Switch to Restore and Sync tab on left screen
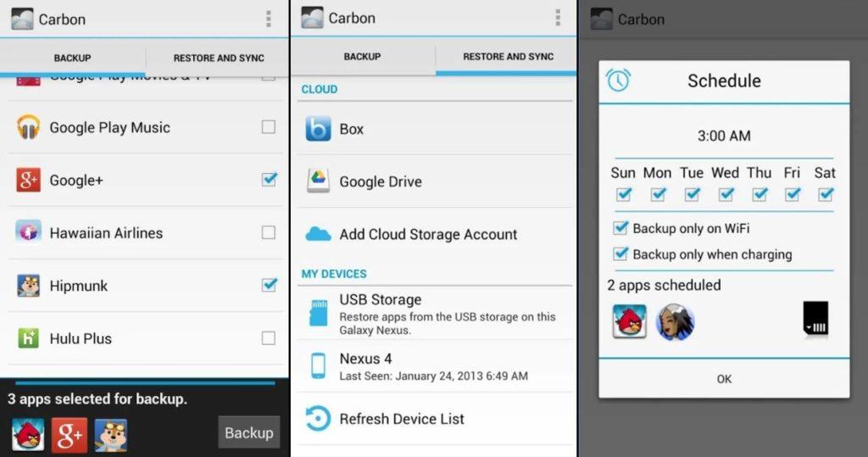Screen dimensions: 868x457 tap(219, 58)
